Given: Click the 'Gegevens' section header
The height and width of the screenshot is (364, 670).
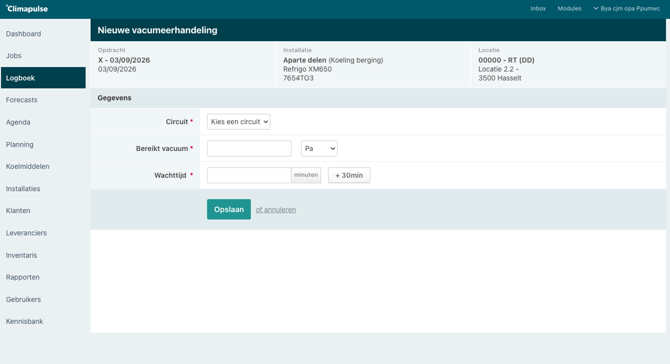Looking at the screenshot, I should click(x=114, y=98).
